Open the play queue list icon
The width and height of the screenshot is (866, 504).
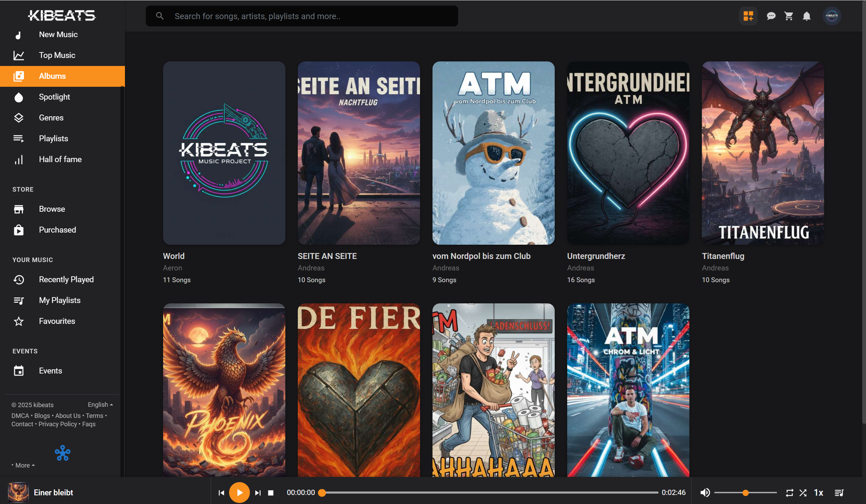coord(839,493)
